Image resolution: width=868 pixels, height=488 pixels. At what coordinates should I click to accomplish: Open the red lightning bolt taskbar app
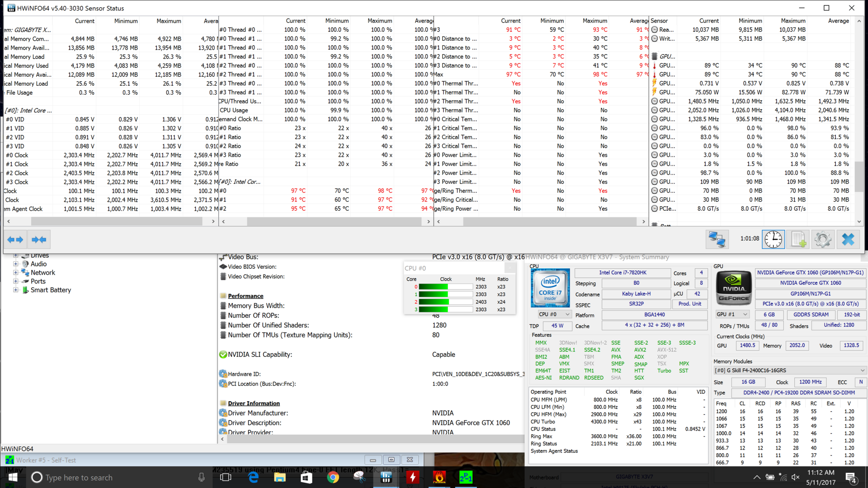click(413, 478)
